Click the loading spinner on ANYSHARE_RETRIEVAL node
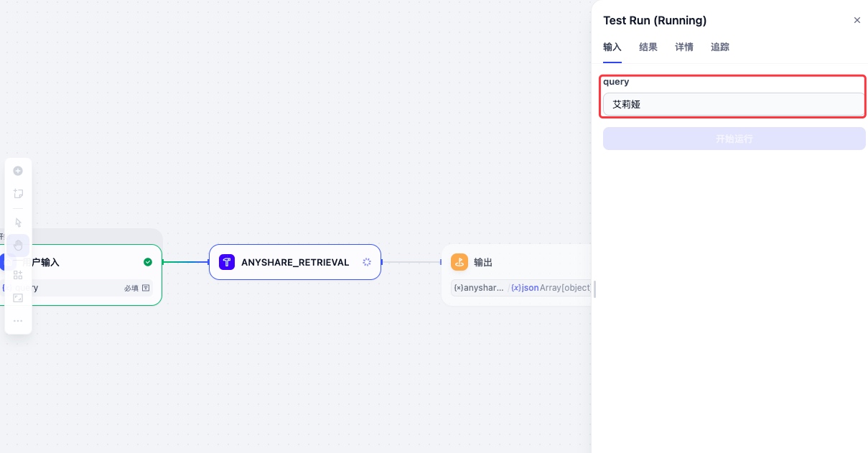 coord(367,262)
